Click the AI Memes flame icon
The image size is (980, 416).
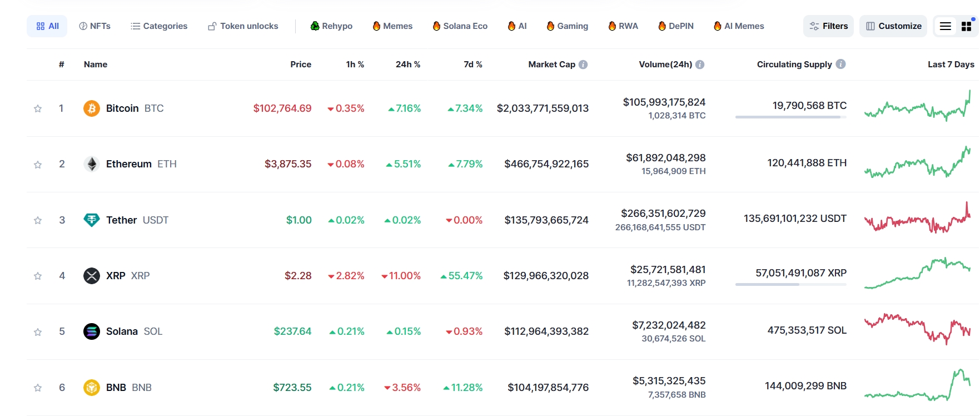click(x=718, y=26)
